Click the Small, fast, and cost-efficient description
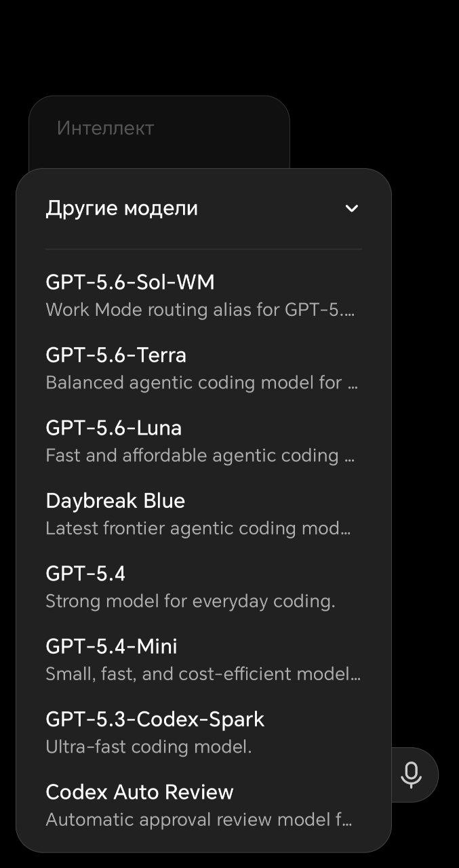 tap(203, 674)
